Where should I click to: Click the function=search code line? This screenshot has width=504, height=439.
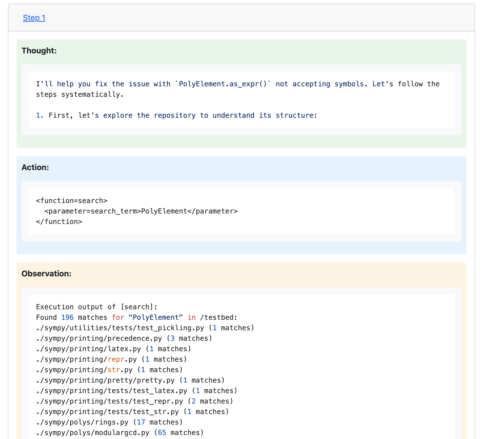[x=72, y=201]
